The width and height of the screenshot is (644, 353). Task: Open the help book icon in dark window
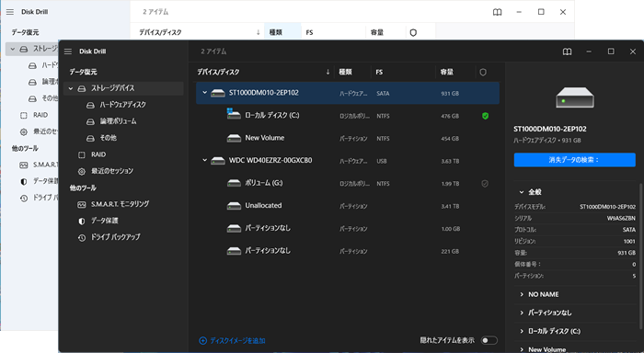[568, 51]
